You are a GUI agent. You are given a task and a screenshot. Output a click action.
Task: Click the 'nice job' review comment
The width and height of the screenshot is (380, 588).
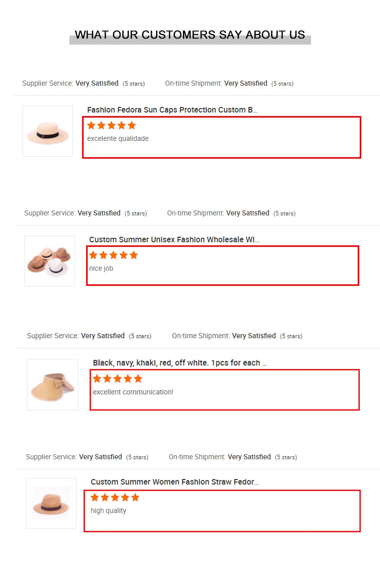pyautogui.click(x=101, y=268)
